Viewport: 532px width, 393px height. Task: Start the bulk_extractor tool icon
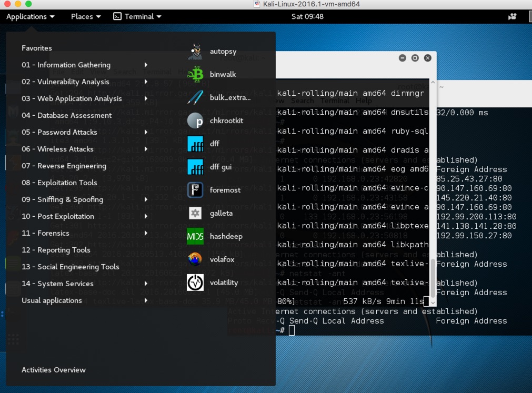195,97
